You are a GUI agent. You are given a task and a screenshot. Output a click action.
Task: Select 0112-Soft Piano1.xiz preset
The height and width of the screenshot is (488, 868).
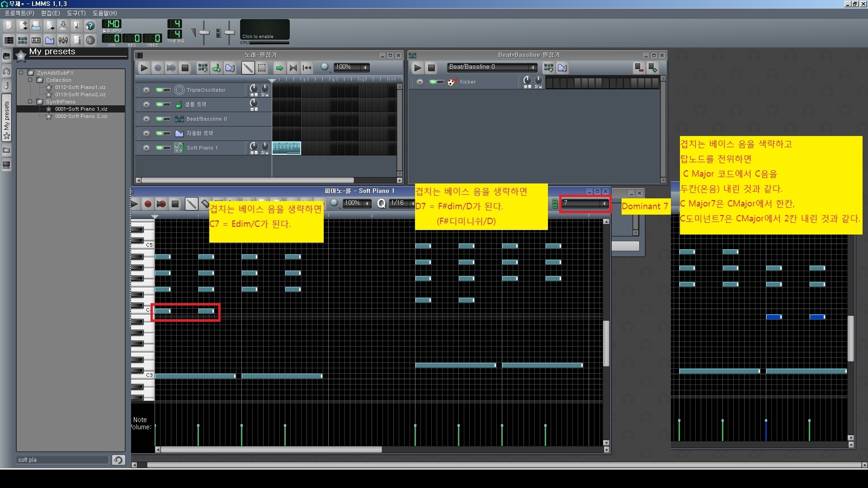click(80, 87)
